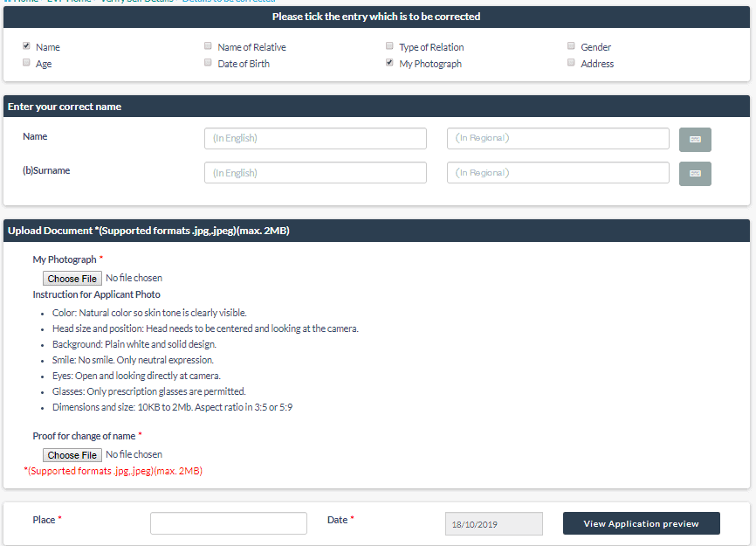Screen dimensions: 756x546
Task: Open virtual keyboard for Surname field
Action: coord(695,174)
